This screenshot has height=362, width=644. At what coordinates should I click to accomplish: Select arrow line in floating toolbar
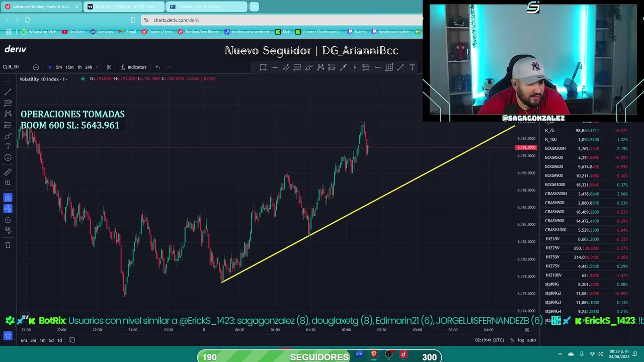[x=343, y=67]
